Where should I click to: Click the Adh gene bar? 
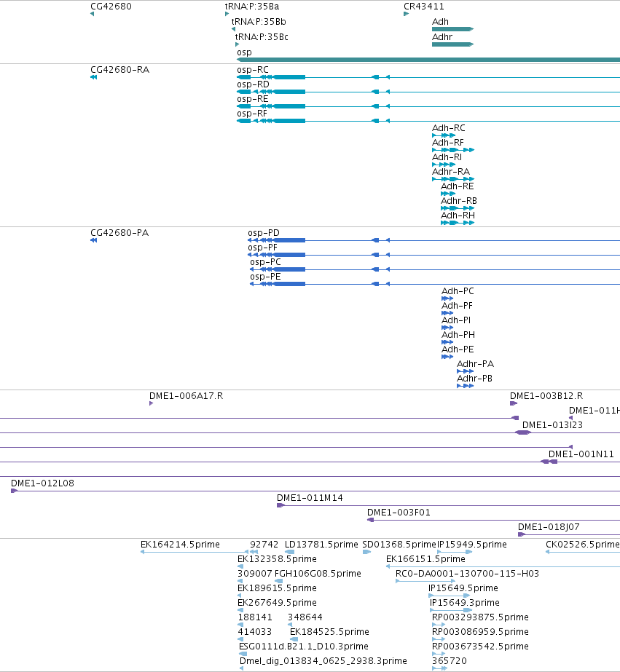[x=452, y=29]
